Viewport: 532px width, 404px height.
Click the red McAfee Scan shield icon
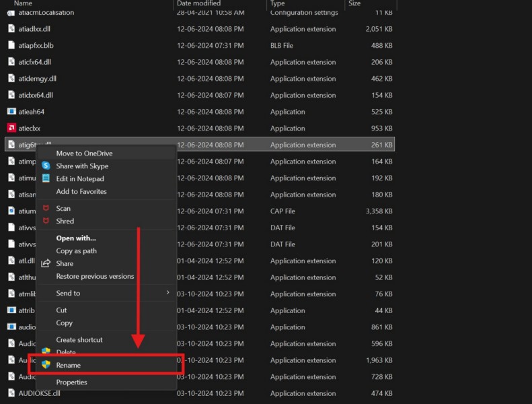(46, 208)
